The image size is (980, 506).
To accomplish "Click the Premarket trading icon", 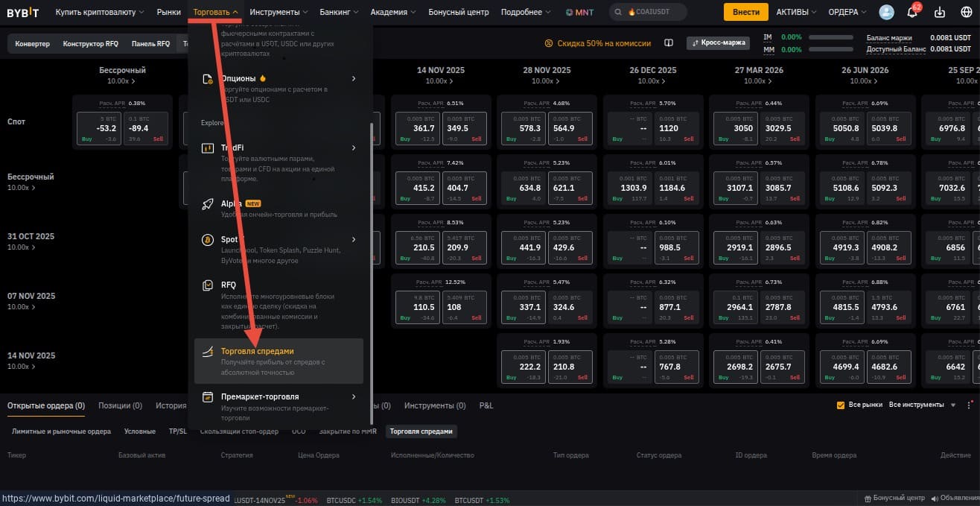I will (209, 397).
